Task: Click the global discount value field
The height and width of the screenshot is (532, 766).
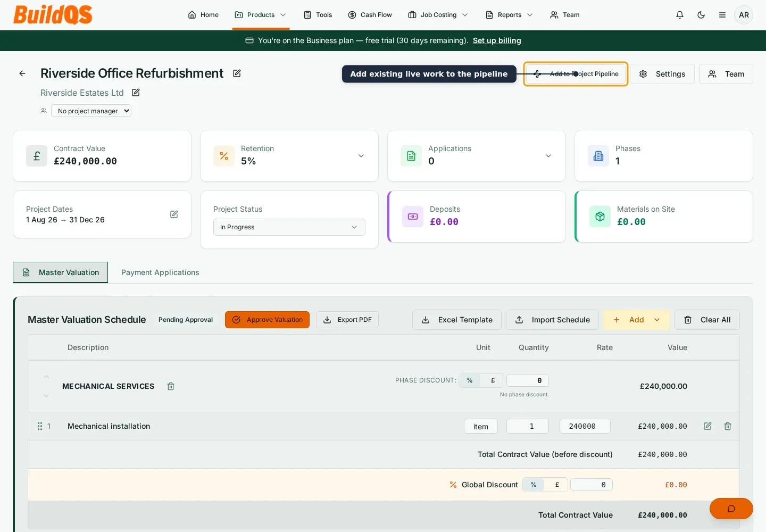Action: coord(592,485)
